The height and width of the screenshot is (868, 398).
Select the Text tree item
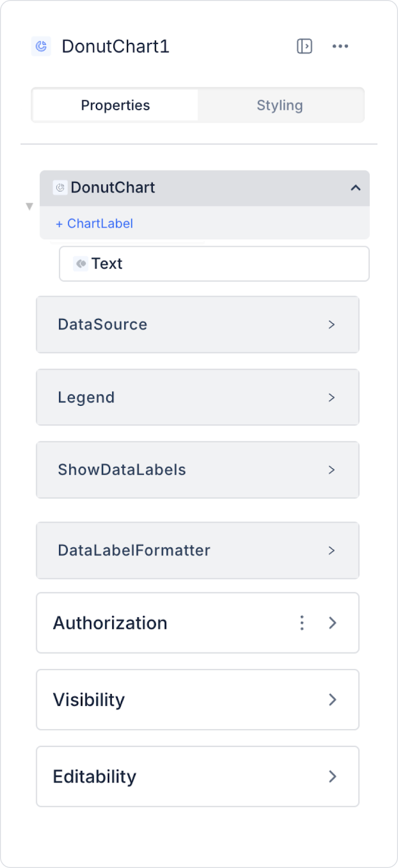click(x=214, y=264)
